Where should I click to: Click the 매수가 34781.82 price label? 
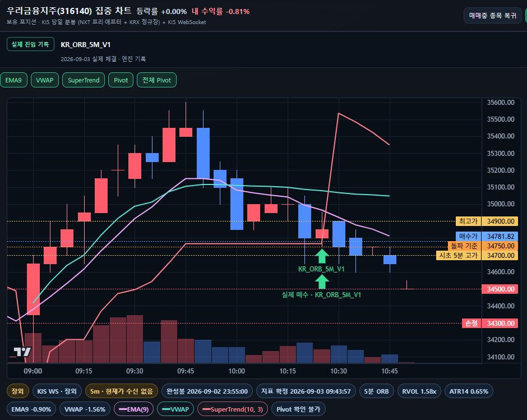click(487, 237)
